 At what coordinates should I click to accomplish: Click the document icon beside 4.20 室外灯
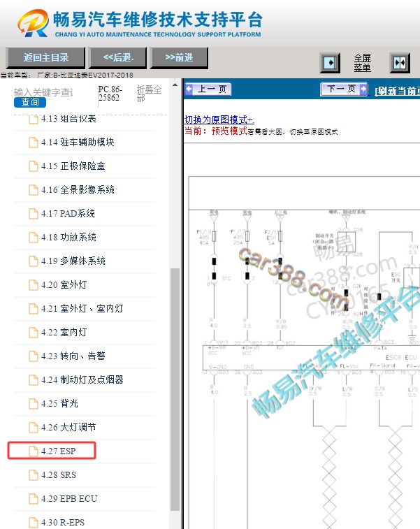click(x=34, y=285)
